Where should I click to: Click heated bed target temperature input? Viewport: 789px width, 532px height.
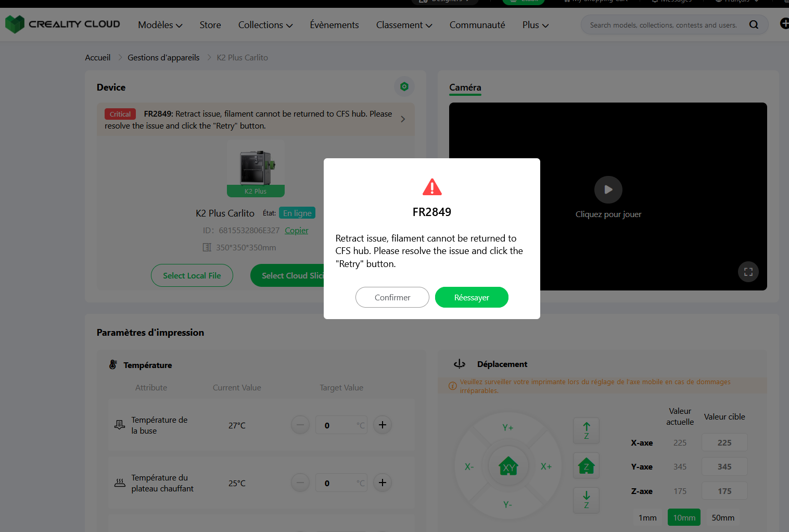click(341, 483)
